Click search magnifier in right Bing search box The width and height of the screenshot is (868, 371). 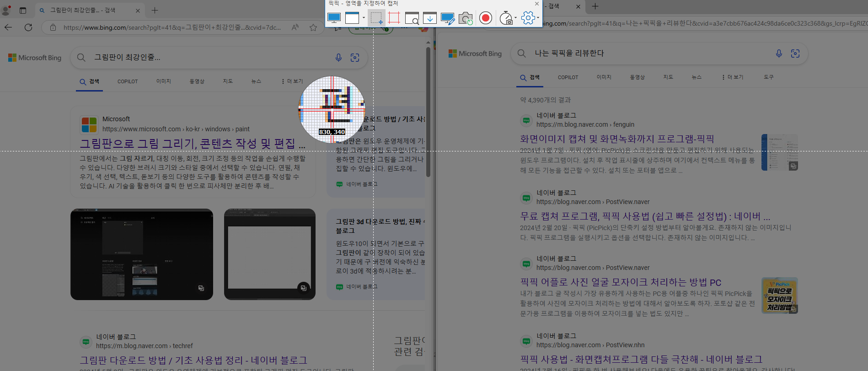(x=522, y=53)
